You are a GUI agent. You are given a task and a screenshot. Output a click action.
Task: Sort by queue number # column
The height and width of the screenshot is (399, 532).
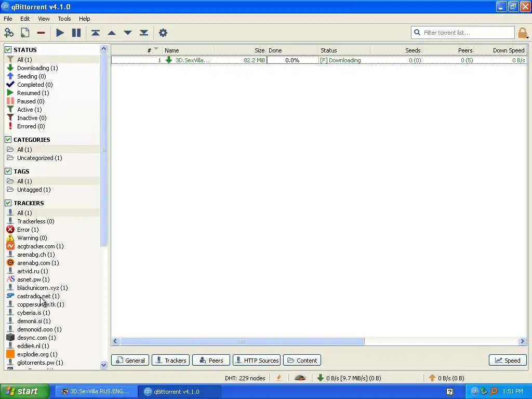point(137,50)
